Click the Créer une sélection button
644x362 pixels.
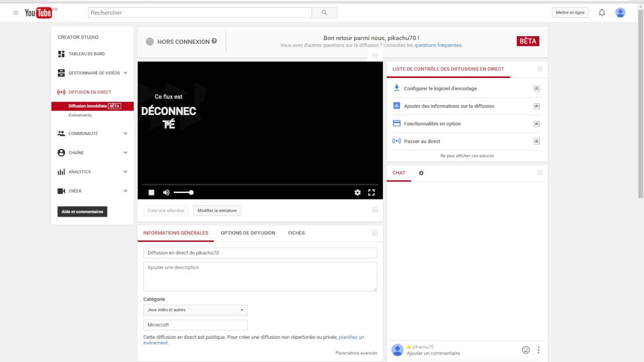coord(166,211)
